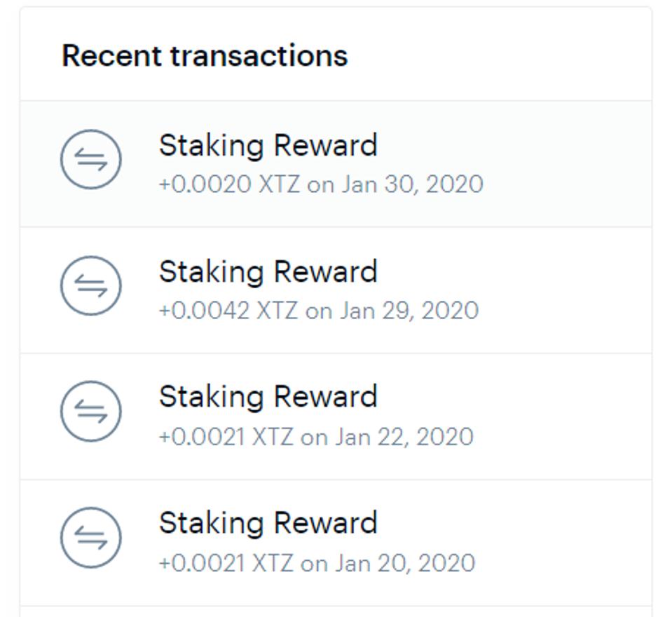Click the transfer arrows icon for Jan 20 reward
The width and height of the screenshot is (672, 617).
click(x=91, y=538)
